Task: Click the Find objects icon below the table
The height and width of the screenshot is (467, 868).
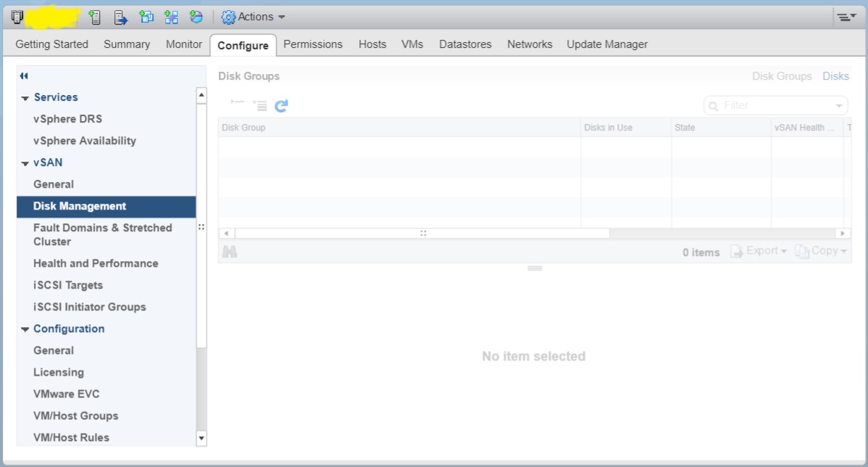Action: coord(230,252)
